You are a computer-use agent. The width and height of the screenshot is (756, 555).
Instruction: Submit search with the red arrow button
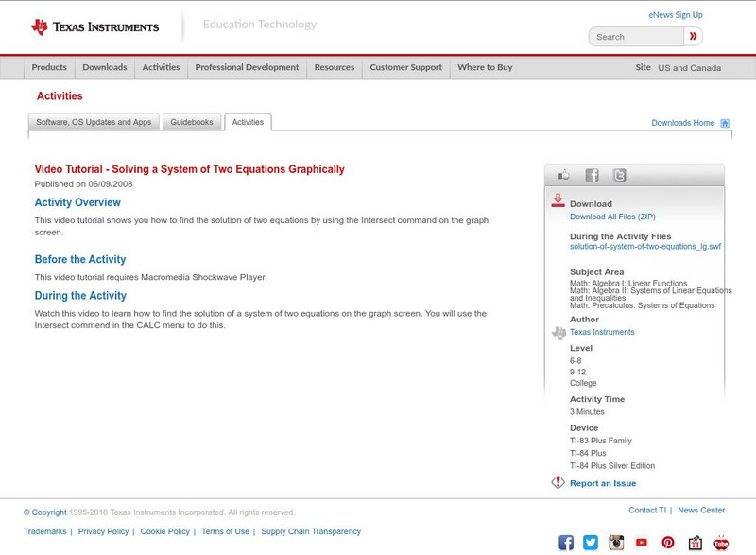(x=693, y=36)
